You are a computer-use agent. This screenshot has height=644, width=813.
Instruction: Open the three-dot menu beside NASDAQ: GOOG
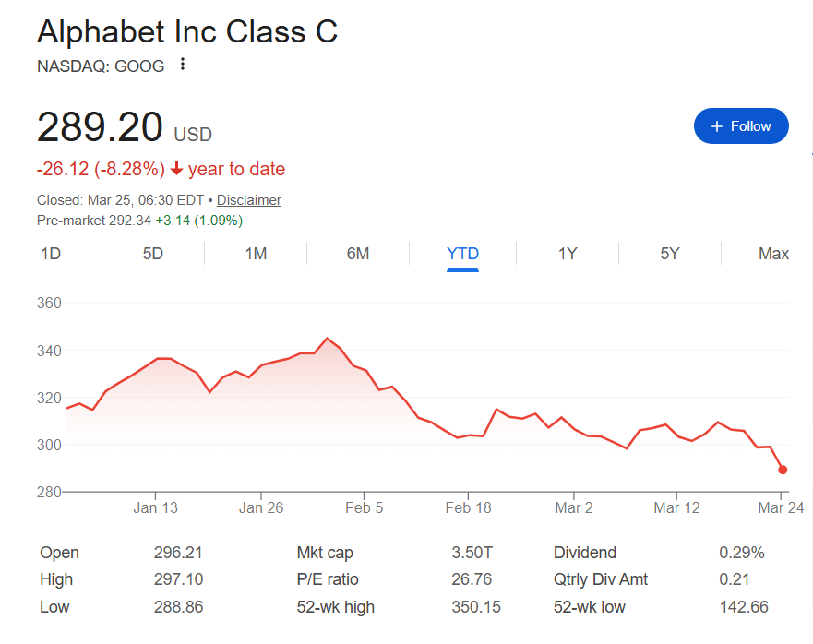tap(183, 65)
